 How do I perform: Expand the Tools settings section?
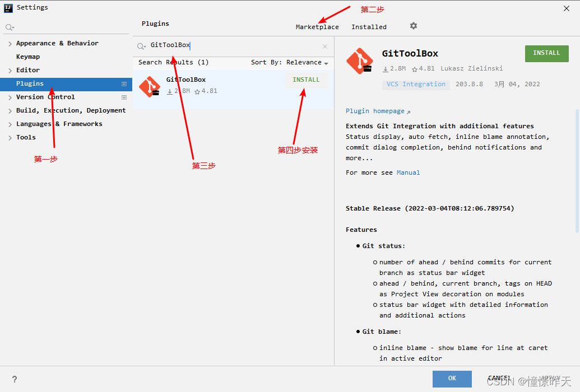(x=10, y=138)
